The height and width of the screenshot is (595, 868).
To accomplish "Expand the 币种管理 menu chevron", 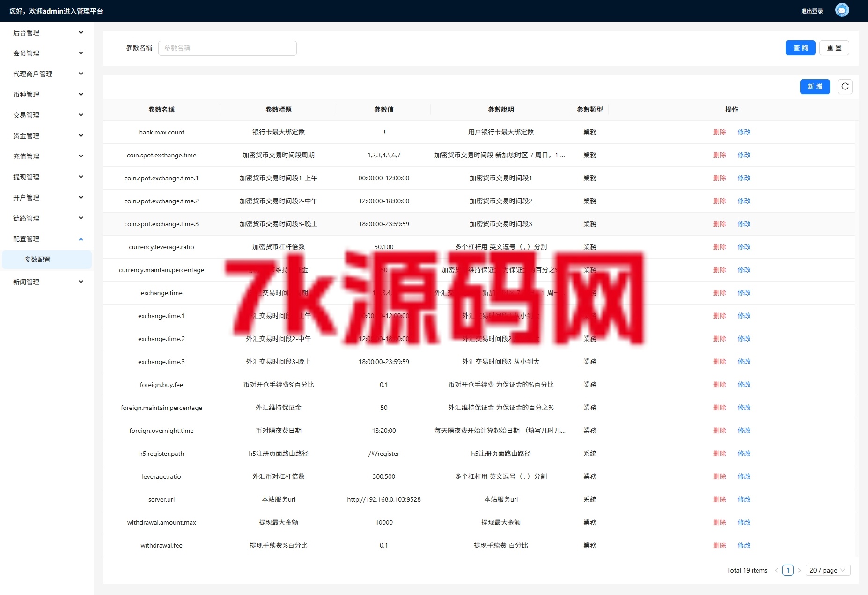I will click(81, 94).
